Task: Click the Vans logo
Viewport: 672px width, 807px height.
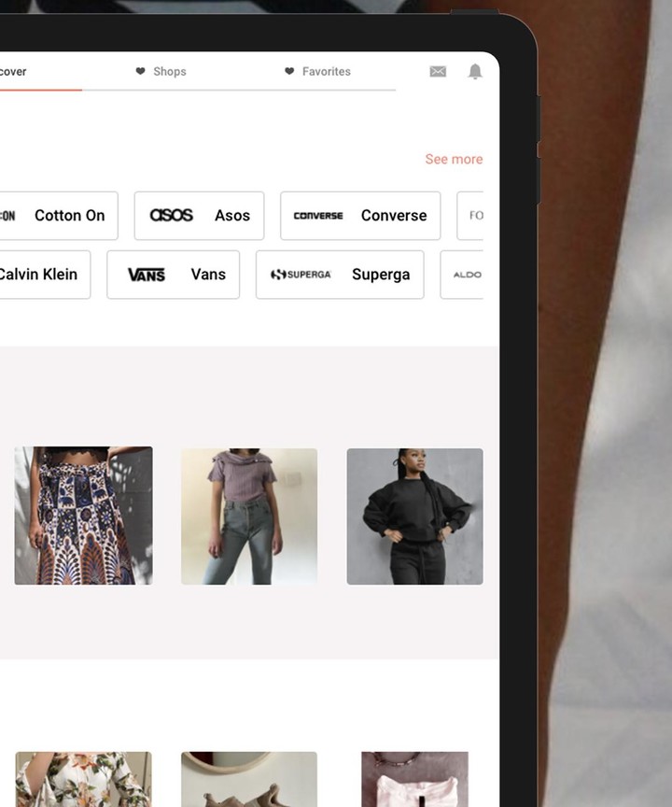Action: [x=147, y=275]
